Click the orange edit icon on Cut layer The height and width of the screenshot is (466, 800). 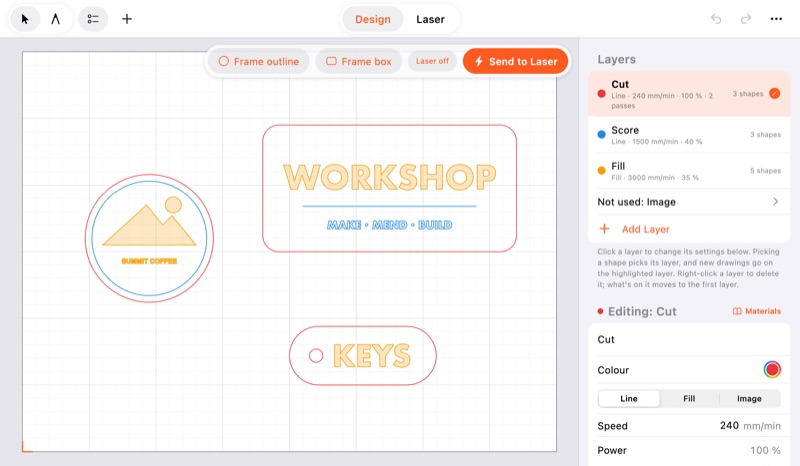click(x=774, y=93)
